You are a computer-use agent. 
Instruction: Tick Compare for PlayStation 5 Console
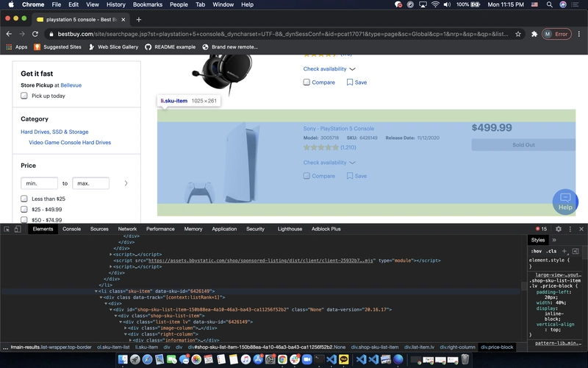[x=306, y=176]
